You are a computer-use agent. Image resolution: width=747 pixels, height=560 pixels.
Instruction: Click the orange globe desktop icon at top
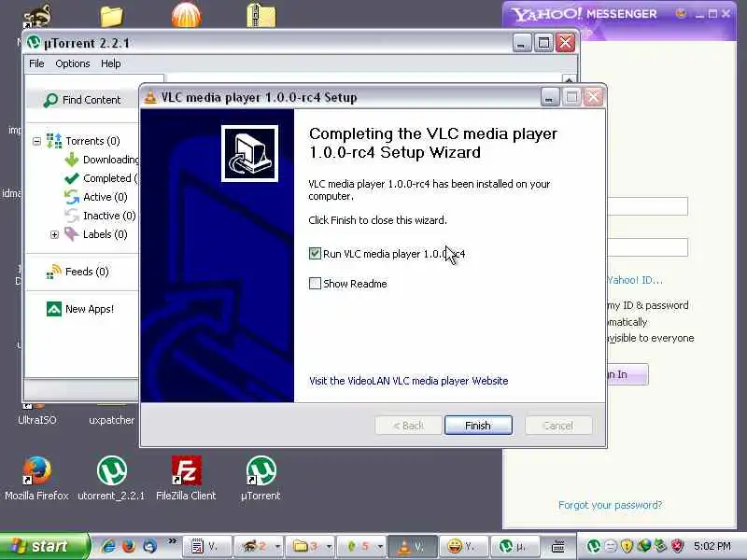[186, 14]
